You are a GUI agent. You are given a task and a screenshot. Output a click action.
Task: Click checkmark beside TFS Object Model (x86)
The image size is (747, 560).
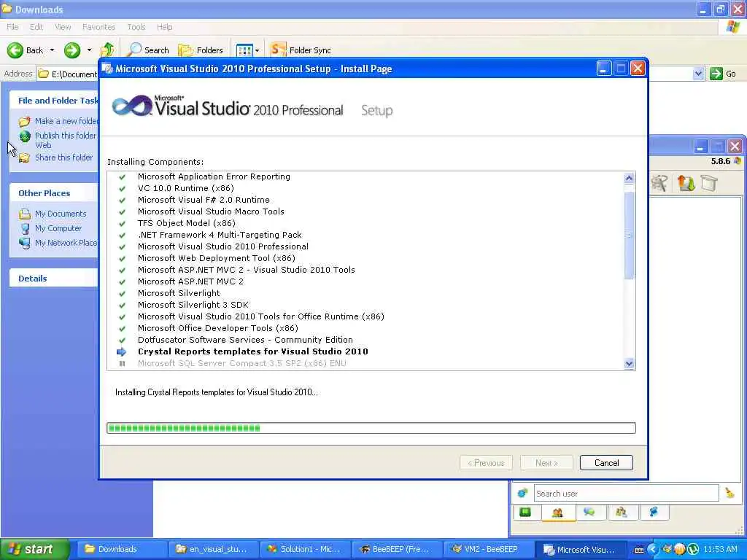pos(122,223)
